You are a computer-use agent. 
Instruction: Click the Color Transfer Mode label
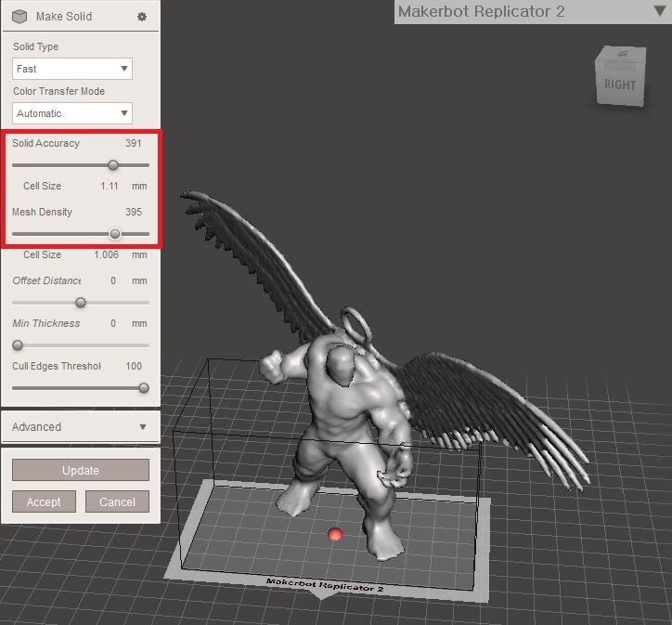click(58, 91)
